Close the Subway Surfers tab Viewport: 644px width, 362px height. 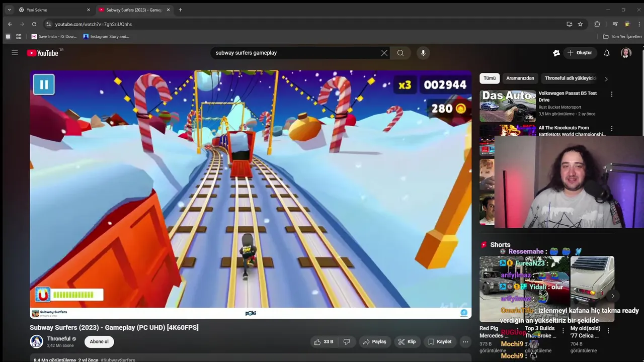[x=168, y=10]
